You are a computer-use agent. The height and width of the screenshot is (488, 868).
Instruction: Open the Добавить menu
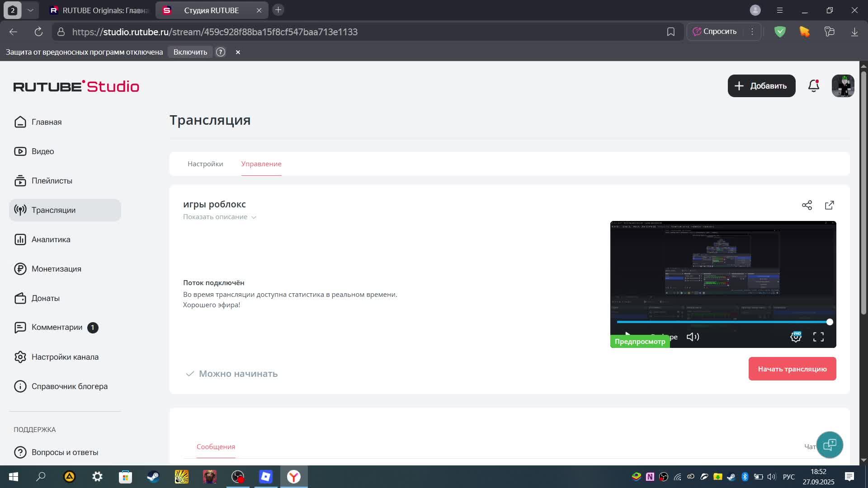pos(761,86)
